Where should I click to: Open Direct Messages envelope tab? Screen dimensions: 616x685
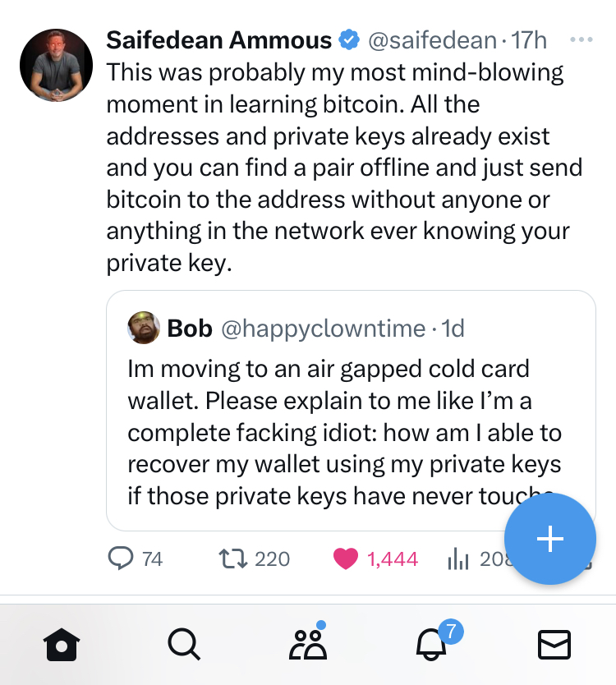(x=554, y=646)
